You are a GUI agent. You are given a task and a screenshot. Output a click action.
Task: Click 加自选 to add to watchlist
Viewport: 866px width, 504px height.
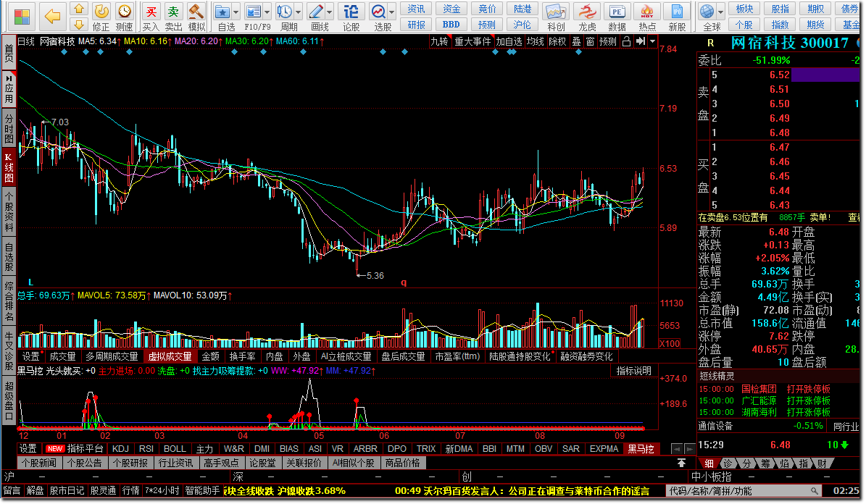(509, 41)
